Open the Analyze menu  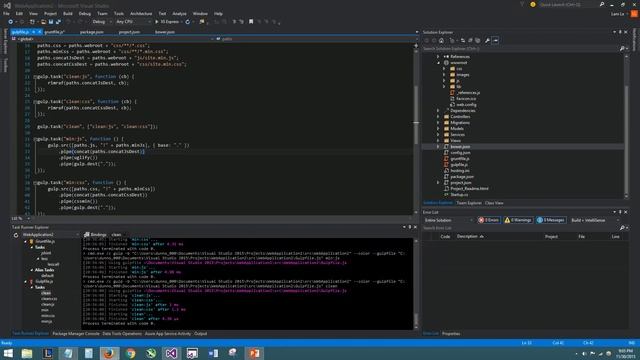click(x=179, y=13)
